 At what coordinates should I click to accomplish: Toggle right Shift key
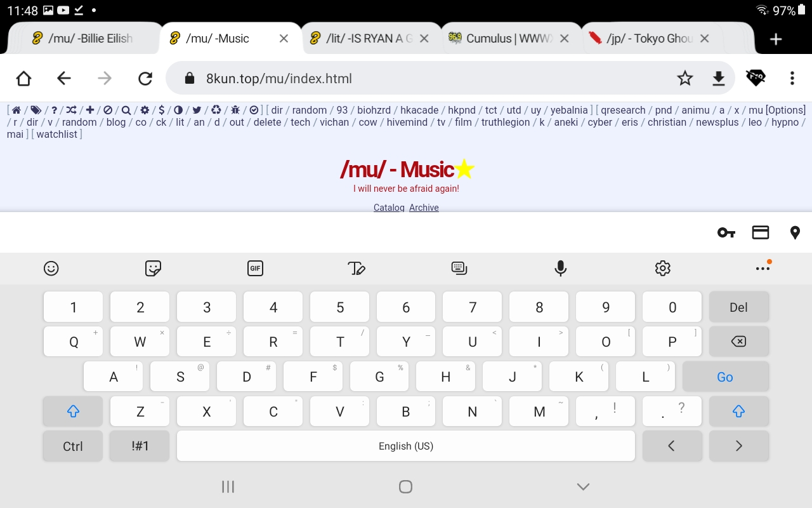[x=738, y=411]
